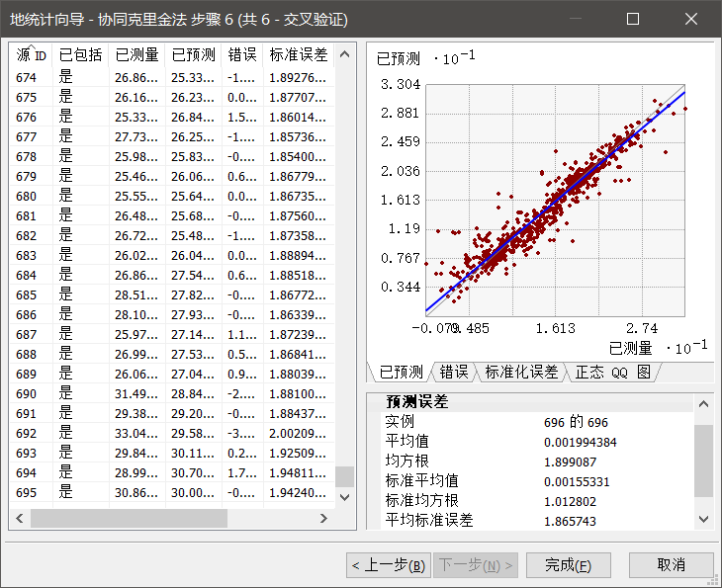The width and height of the screenshot is (722, 588).
Task: Select row with source ID 677
Action: point(172,136)
